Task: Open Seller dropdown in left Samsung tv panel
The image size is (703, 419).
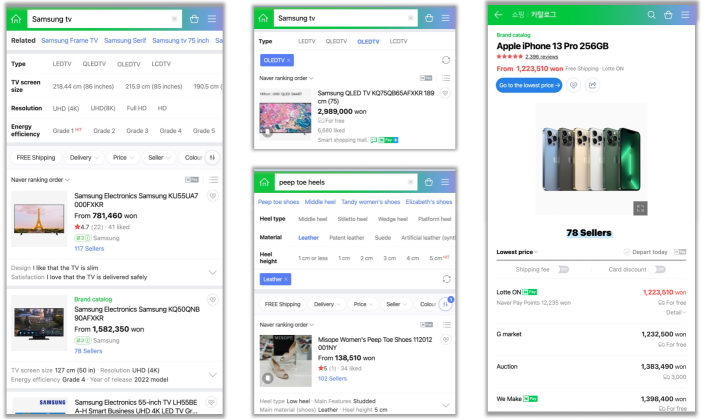Action: (159, 158)
